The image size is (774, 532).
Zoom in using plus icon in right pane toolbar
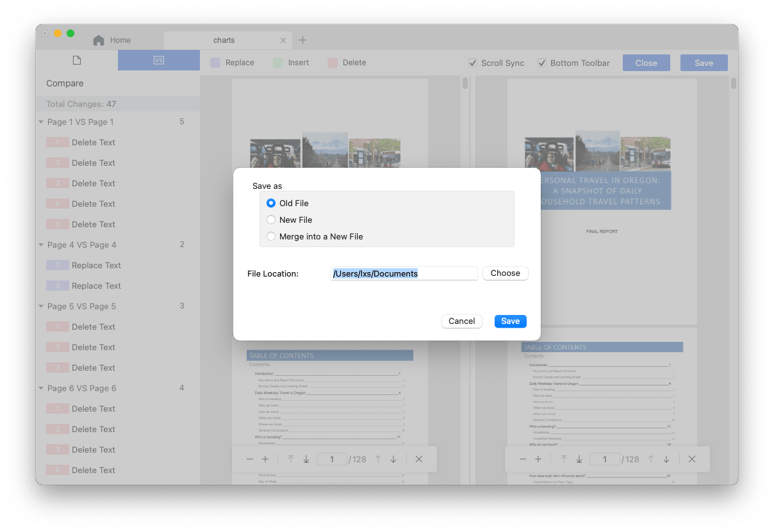[538, 459]
